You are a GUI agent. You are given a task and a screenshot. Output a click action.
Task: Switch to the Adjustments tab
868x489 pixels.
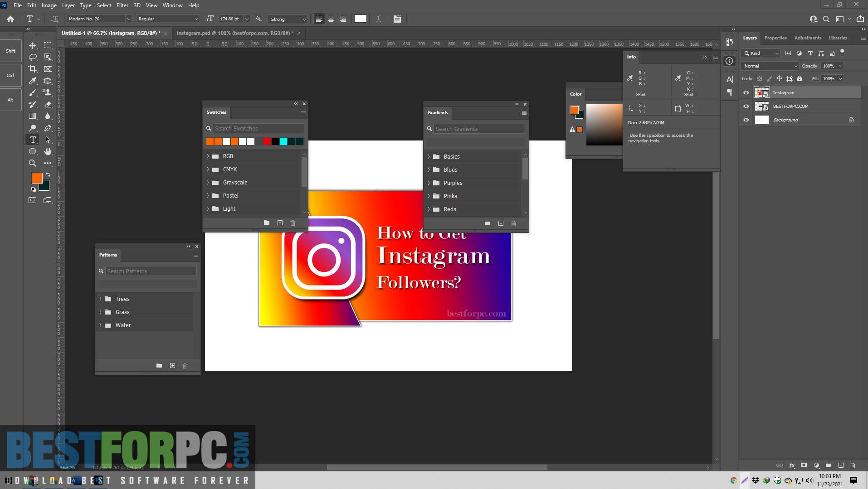(808, 38)
